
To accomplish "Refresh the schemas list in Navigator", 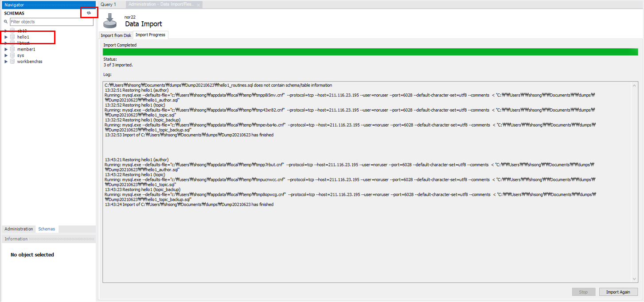I will pos(89,13).
